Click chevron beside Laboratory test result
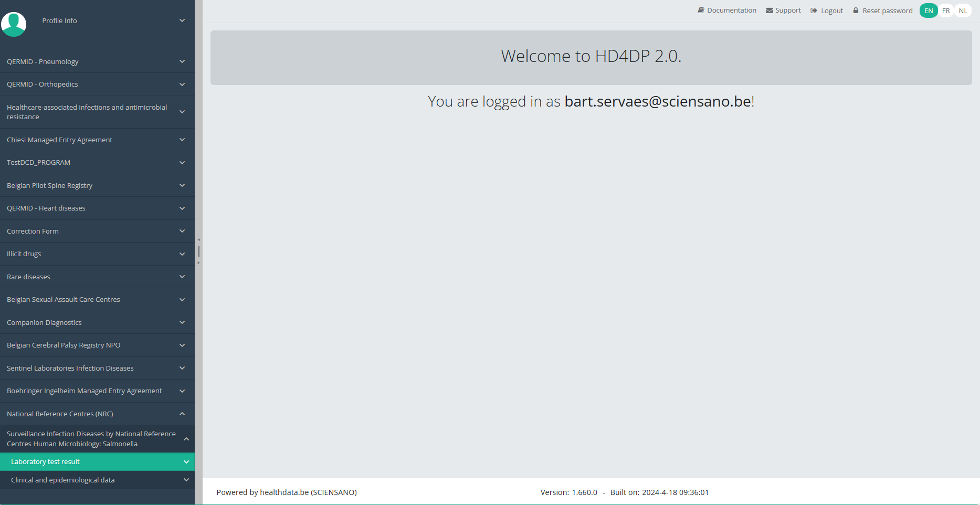 [186, 462]
